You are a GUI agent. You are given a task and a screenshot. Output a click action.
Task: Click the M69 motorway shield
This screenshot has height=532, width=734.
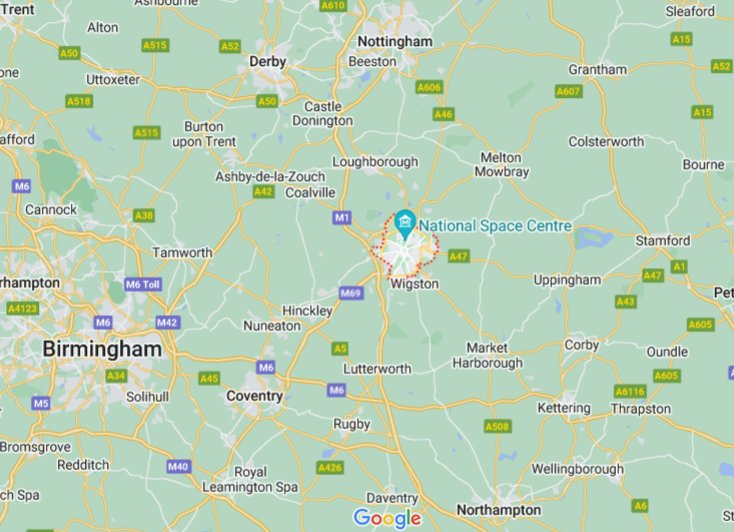point(351,294)
